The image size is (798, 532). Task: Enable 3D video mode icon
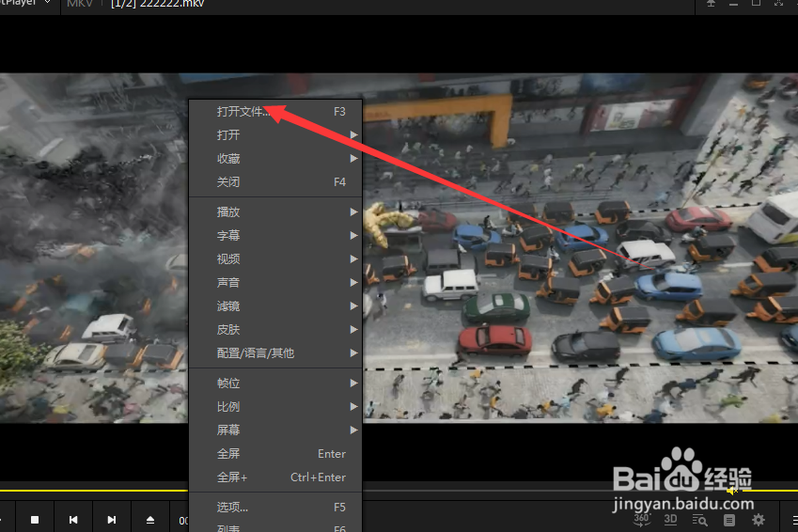click(x=671, y=520)
